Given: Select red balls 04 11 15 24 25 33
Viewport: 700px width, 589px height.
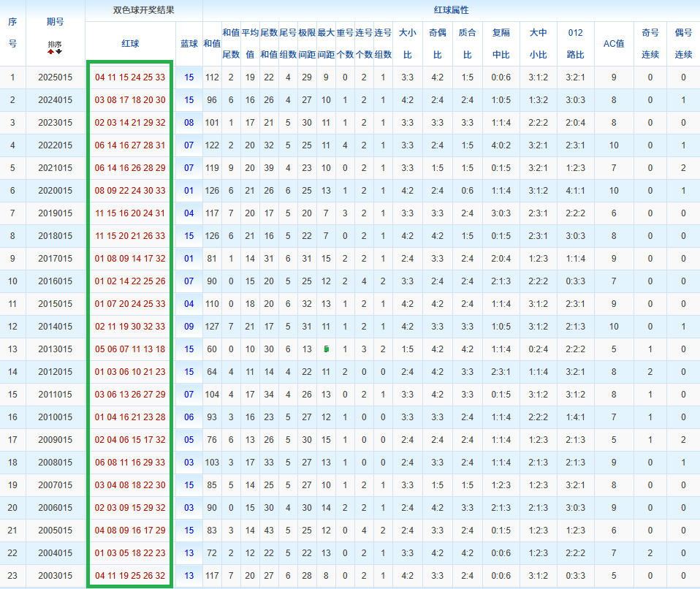Looking at the screenshot, I should 130,77.
